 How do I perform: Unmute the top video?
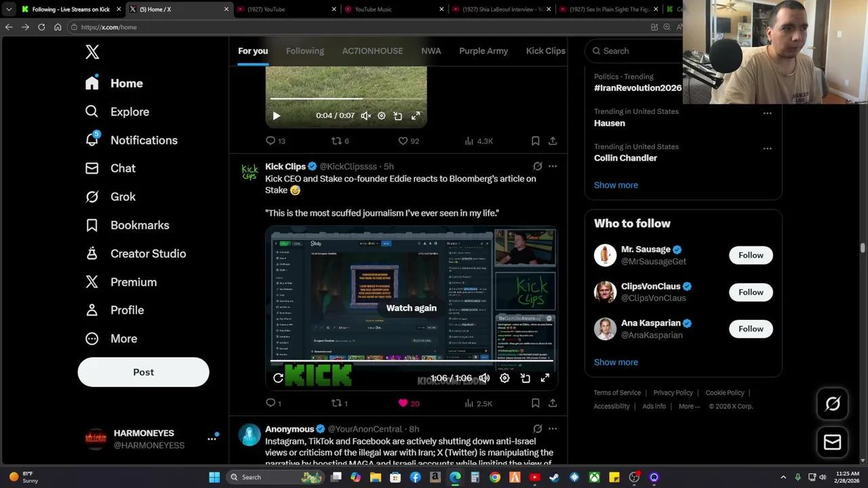click(x=366, y=116)
